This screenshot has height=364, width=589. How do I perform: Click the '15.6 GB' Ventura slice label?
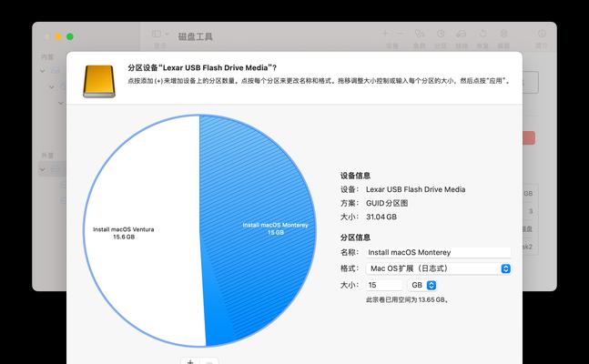tap(124, 237)
